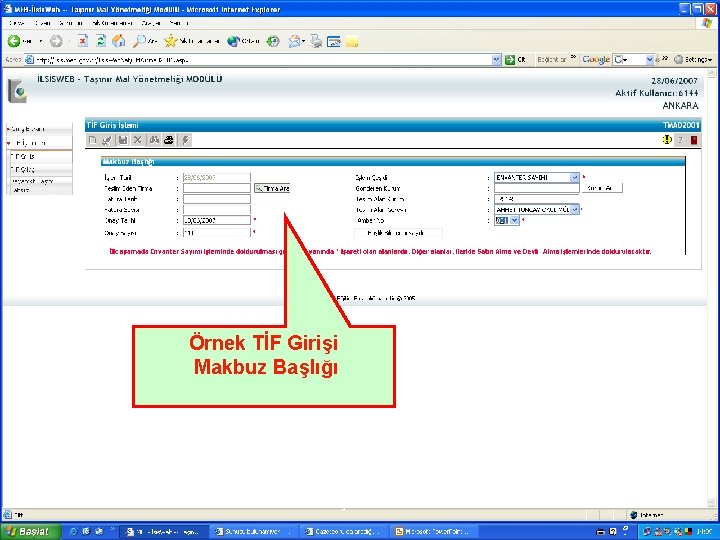Open the Google toolbar search dropdown

[x=649, y=60]
